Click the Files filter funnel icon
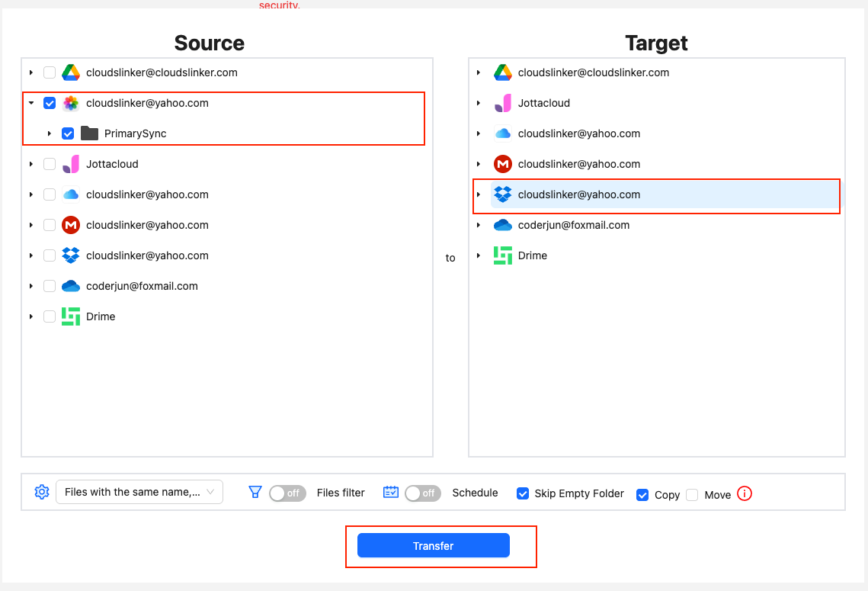This screenshot has width=868, height=591. (x=255, y=492)
